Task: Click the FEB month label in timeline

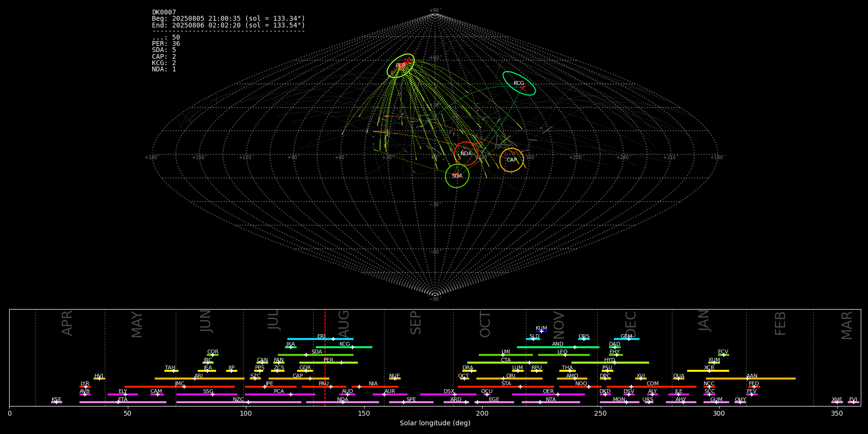Action: (x=781, y=324)
